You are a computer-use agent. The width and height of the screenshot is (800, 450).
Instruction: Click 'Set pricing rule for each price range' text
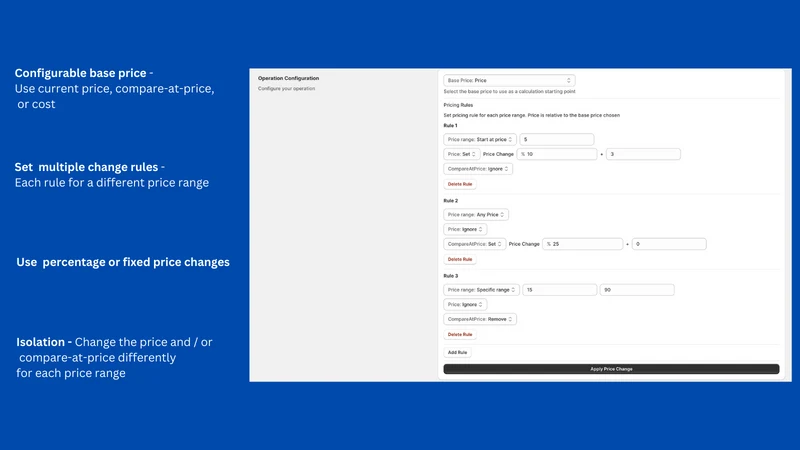click(532, 115)
